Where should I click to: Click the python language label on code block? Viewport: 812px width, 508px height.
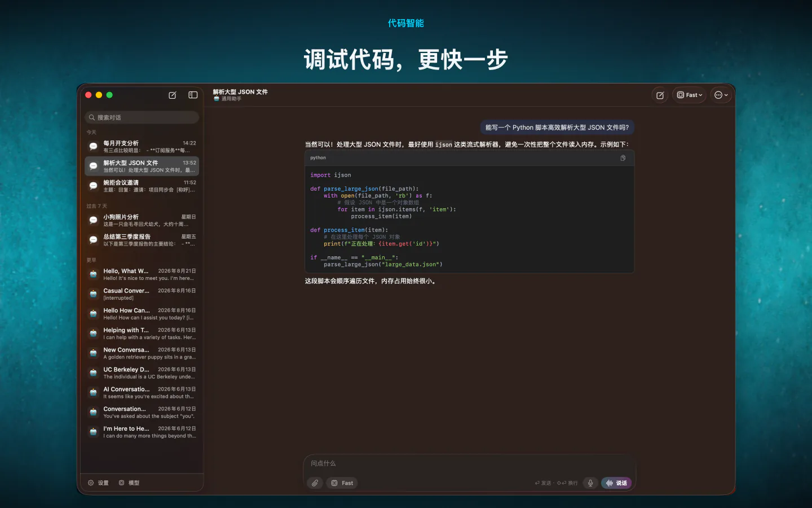click(318, 158)
